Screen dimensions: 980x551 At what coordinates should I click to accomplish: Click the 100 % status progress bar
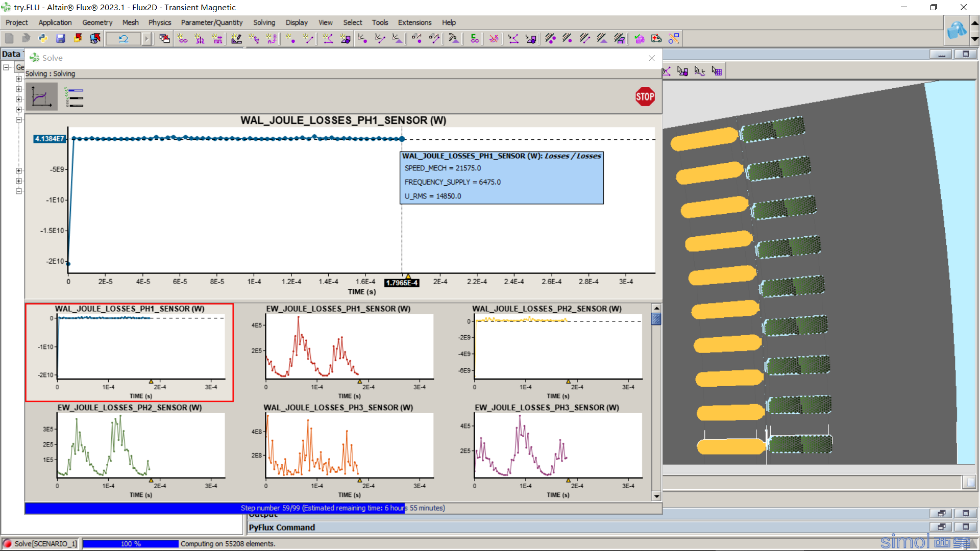[131, 544]
